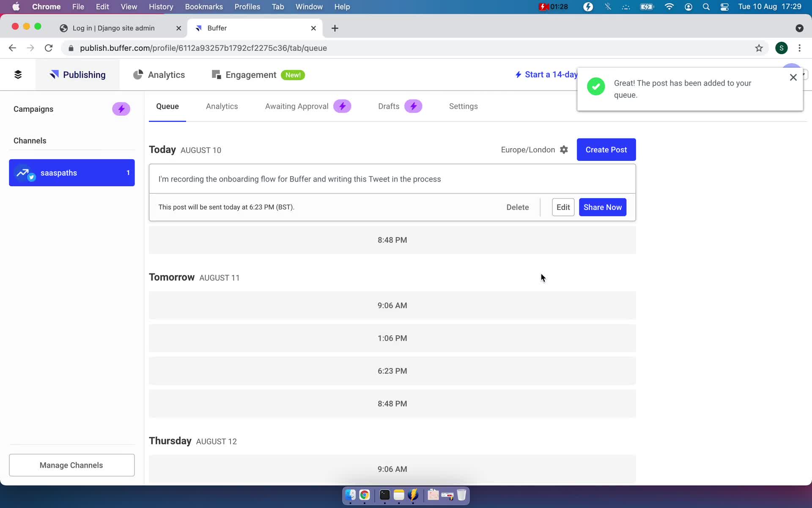Open Terminal from the Dock
The height and width of the screenshot is (508, 812).
tap(384, 495)
